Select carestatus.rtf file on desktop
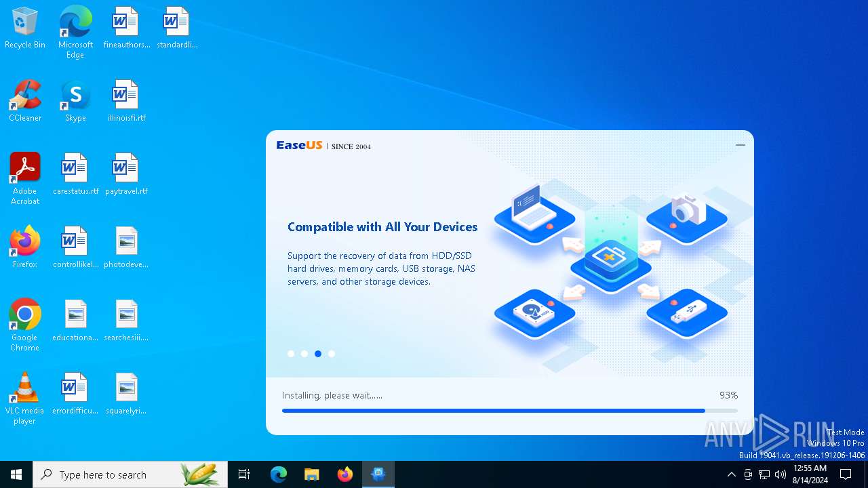Viewport: 868px width, 488px height. [x=75, y=175]
